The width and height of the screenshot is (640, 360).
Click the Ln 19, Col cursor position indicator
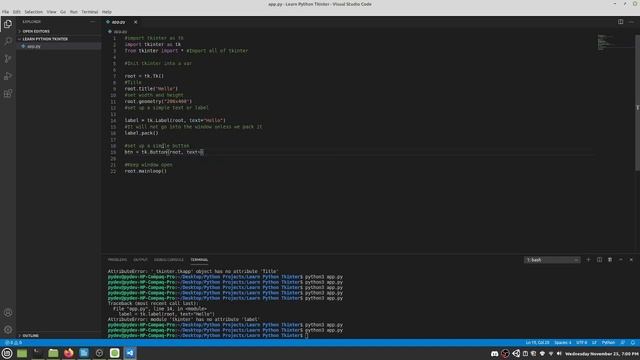(x=537, y=342)
